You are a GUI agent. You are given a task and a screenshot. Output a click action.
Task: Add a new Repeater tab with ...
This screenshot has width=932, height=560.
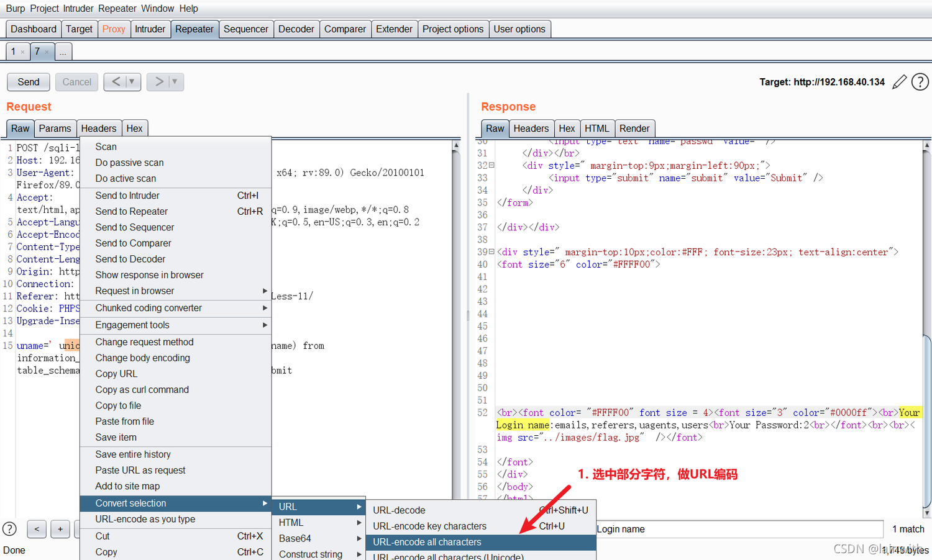tap(63, 52)
